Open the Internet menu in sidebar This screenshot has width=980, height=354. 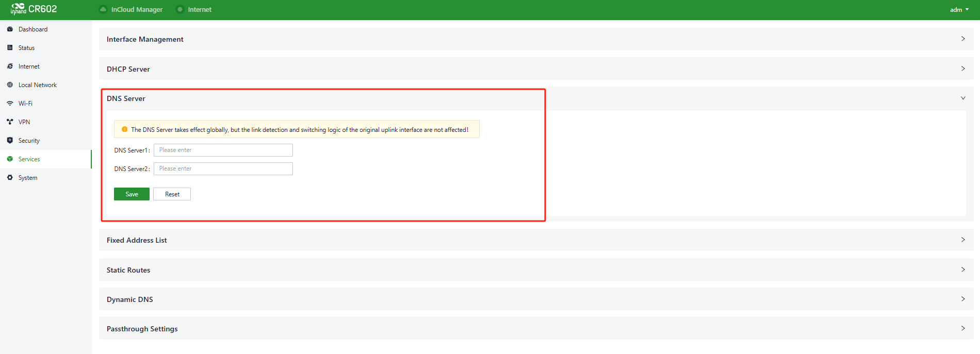point(45,66)
